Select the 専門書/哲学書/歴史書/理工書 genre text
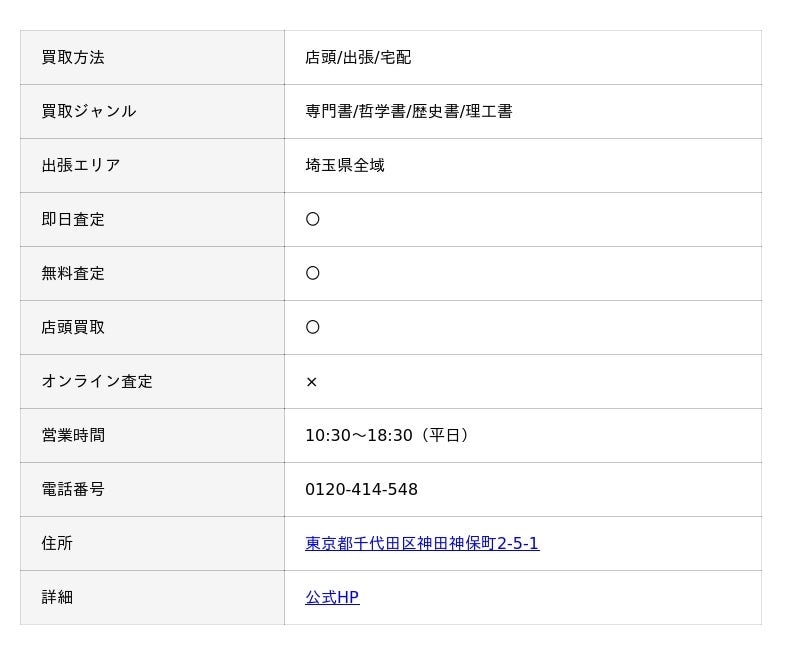This screenshot has width=800, height=655. point(409,111)
